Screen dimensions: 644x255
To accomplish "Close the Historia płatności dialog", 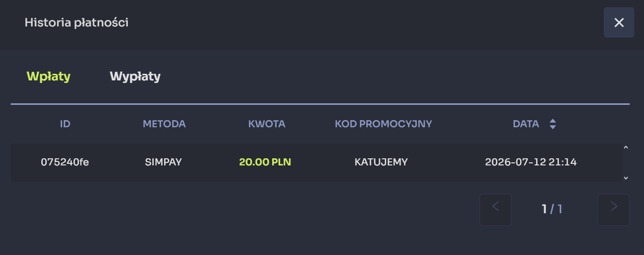I will click(x=619, y=22).
